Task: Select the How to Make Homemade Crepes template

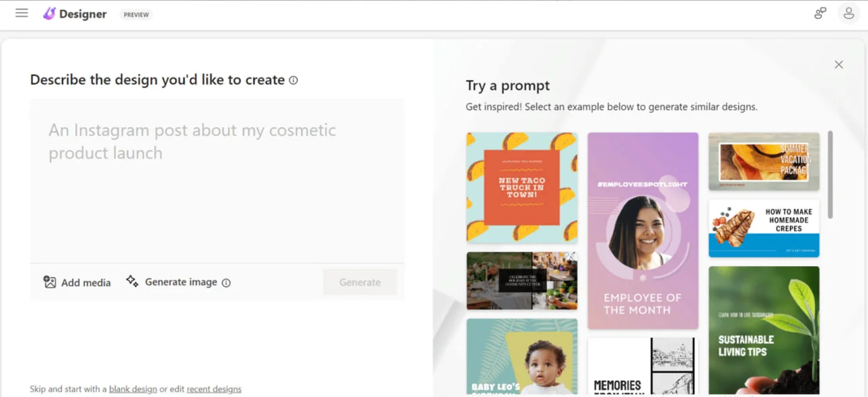Action: click(x=764, y=228)
